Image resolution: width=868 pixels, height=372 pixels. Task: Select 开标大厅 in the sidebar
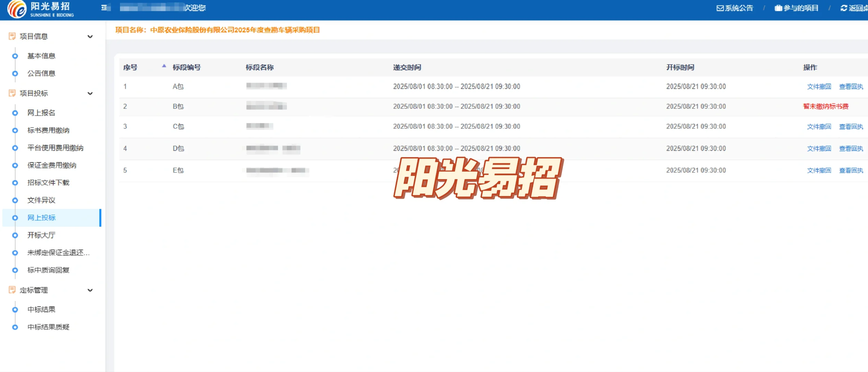pyautogui.click(x=41, y=235)
